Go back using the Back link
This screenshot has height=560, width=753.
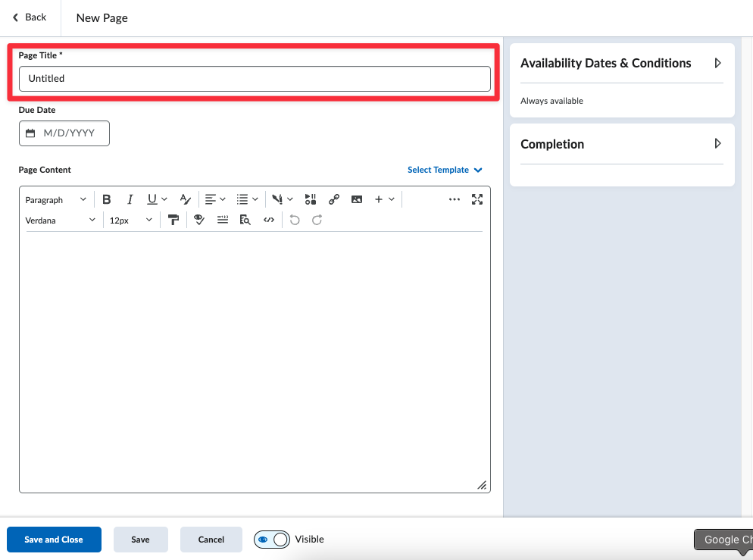point(30,17)
